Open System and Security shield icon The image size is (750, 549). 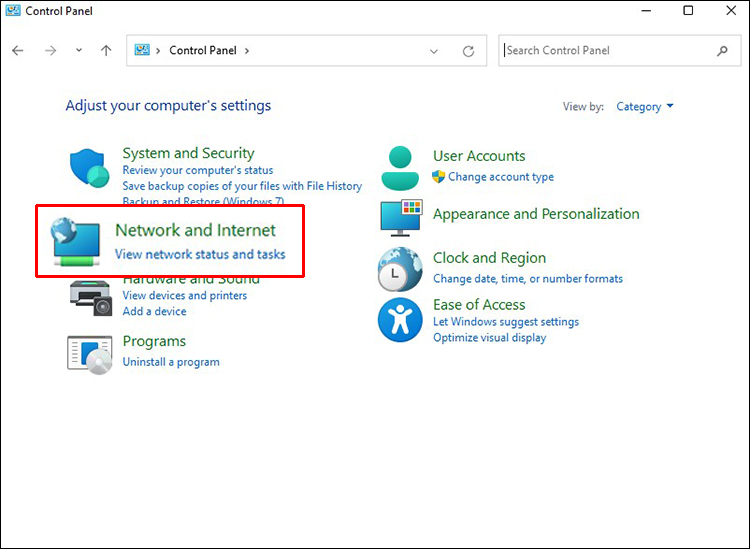click(x=90, y=168)
